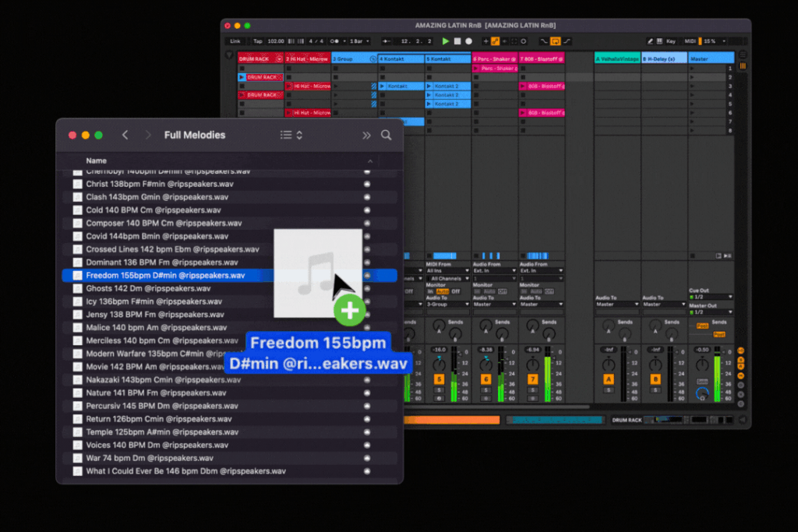
Task: Set track 5 monitor to Off
Action: pos(455,291)
